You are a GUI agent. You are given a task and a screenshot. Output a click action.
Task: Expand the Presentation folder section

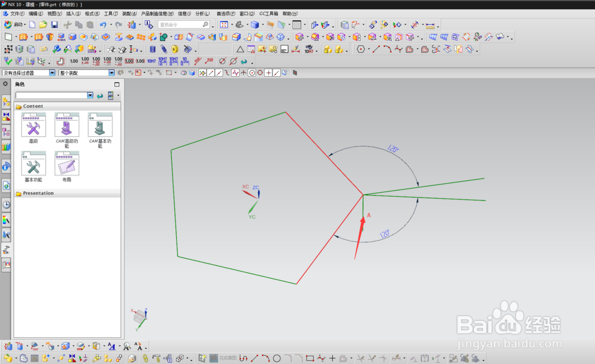68,193
